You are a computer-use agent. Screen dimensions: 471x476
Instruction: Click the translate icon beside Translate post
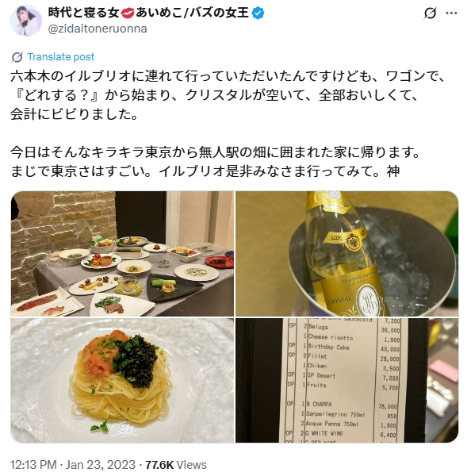(x=17, y=57)
